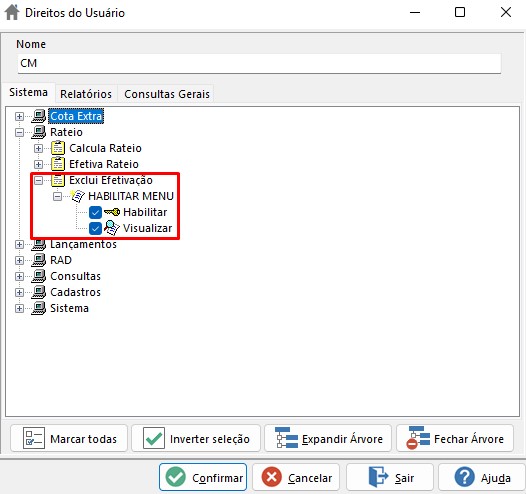Expand the Sistema tree node
Image resolution: width=526 pixels, height=494 pixels.
[19, 308]
